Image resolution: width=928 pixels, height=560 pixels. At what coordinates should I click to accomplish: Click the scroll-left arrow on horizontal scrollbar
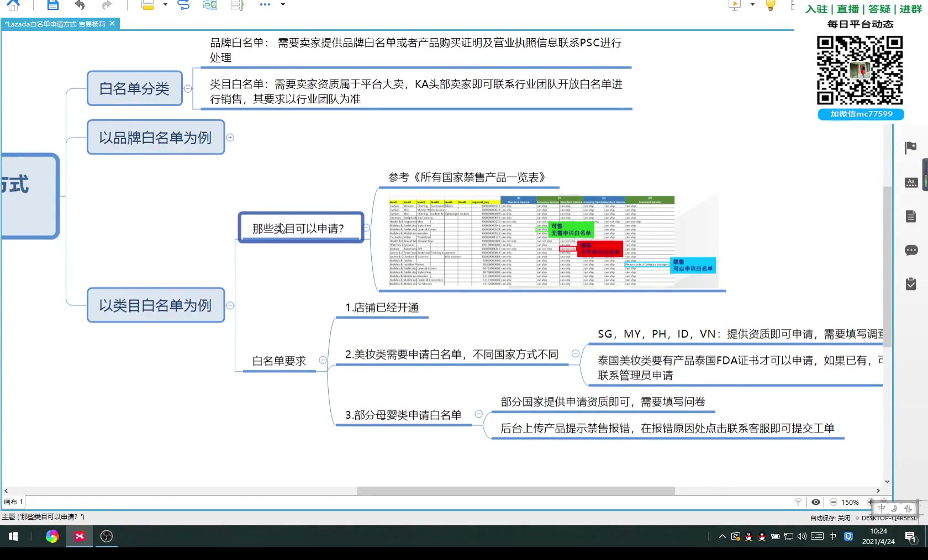[x=6, y=490]
